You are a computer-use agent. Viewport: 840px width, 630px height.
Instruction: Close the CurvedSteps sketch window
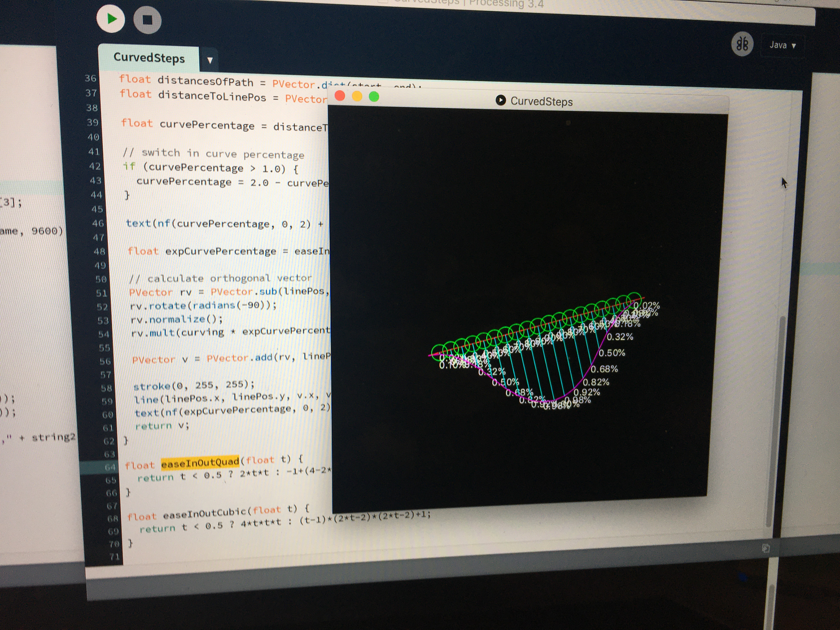340,96
